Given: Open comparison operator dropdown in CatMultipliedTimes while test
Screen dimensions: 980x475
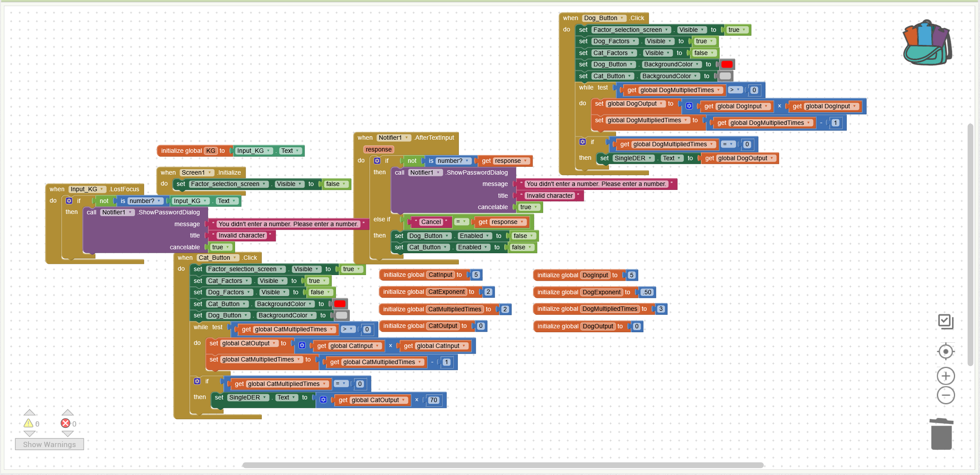Looking at the screenshot, I should pyautogui.click(x=348, y=329).
